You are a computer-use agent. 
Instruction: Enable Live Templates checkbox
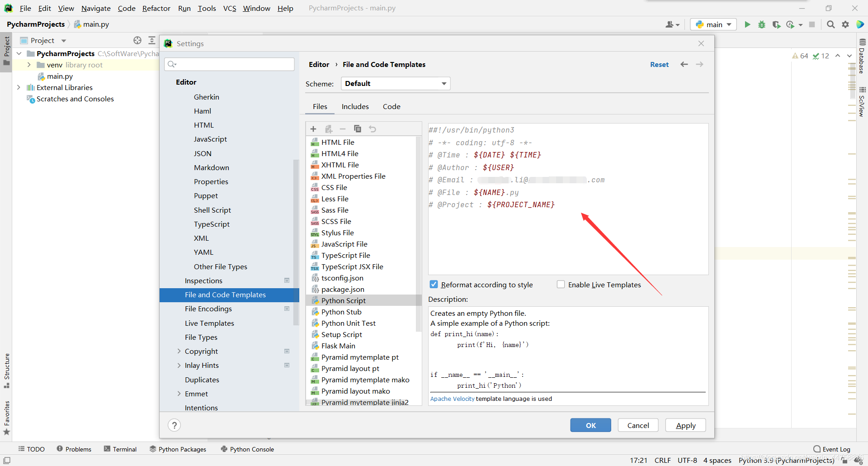pos(561,285)
